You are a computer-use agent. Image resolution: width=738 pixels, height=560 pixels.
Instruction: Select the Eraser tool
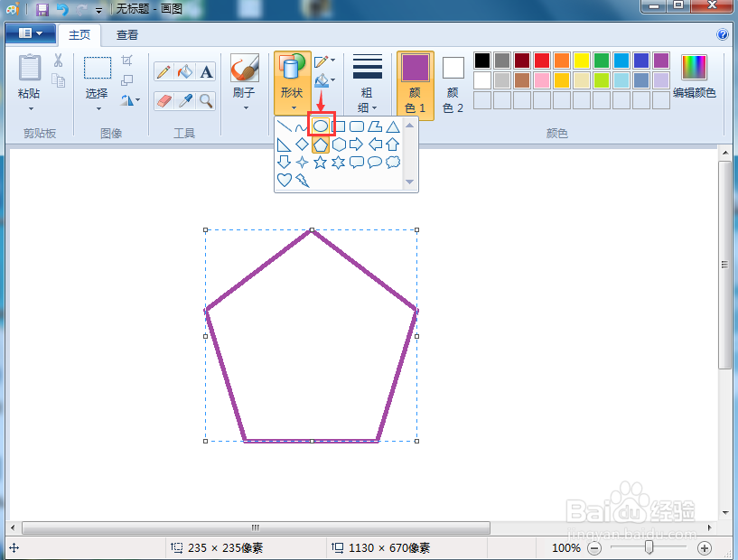(163, 100)
